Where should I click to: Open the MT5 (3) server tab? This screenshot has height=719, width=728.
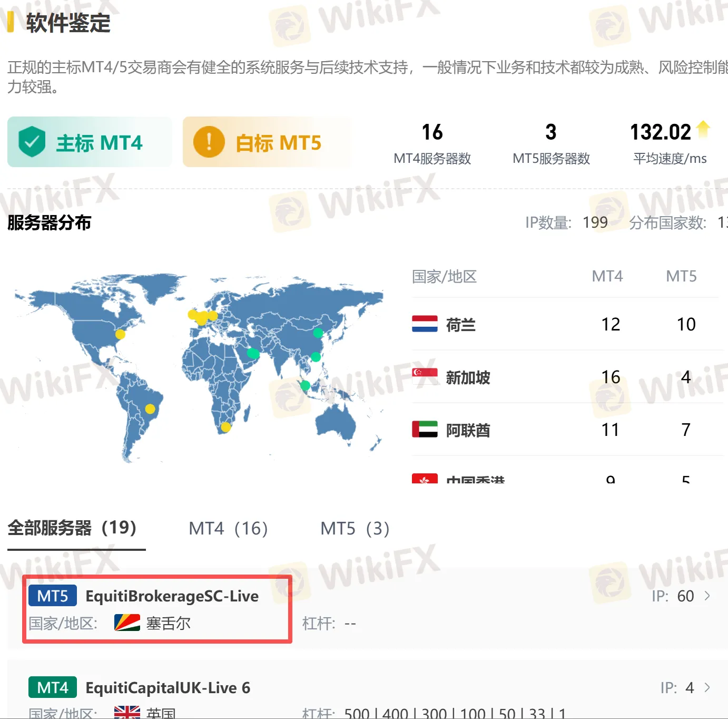pyautogui.click(x=355, y=528)
